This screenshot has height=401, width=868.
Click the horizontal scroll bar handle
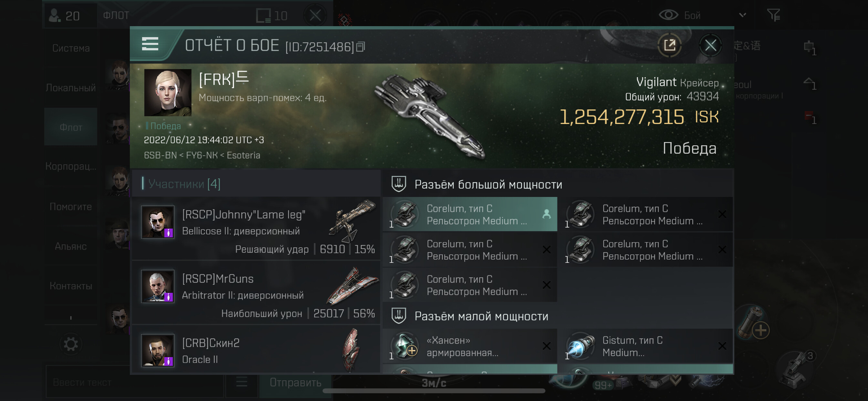click(434, 391)
